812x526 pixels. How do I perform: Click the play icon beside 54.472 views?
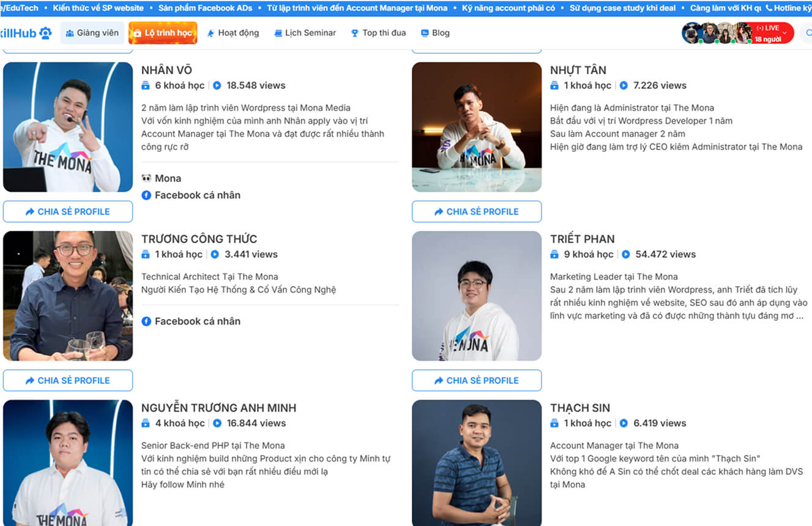click(x=625, y=255)
